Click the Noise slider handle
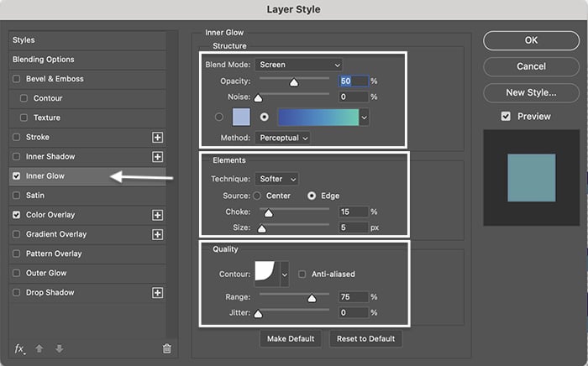The width and height of the screenshot is (588, 366). tap(258, 98)
